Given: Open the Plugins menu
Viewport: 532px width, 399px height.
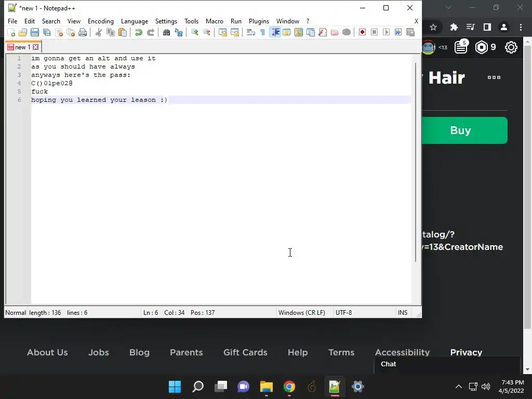Looking at the screenshot, I should [x=259, y=21].
